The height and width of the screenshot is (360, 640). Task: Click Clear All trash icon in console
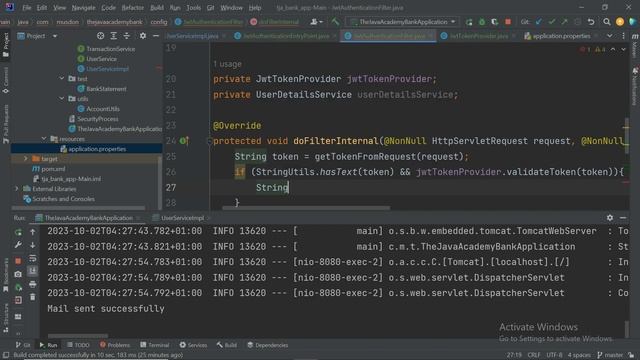(x=33, y=298)
